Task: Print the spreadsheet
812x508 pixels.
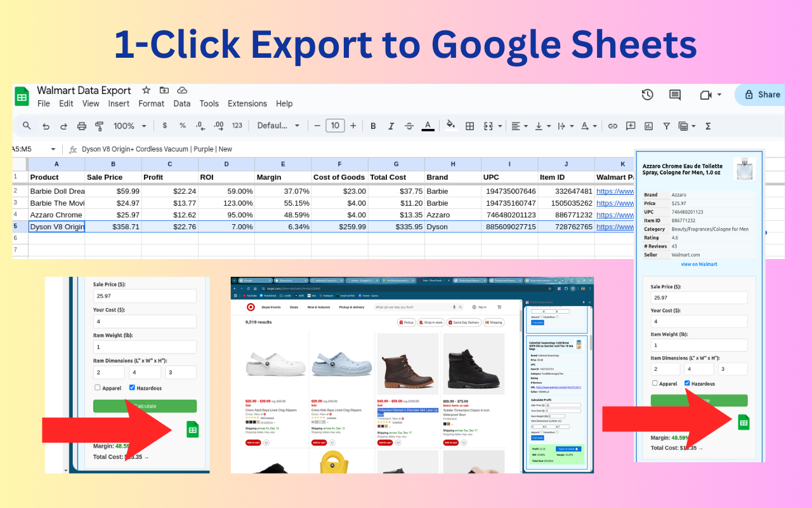Action: click(x=81, y=126)
